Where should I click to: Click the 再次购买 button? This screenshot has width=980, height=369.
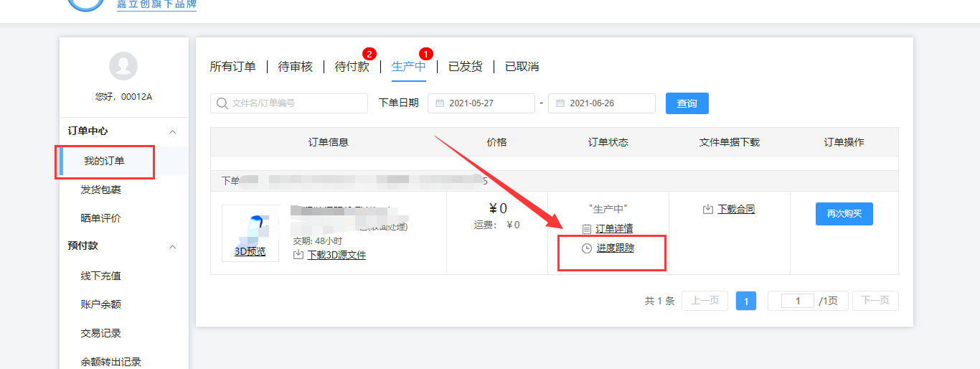point(844,214)
